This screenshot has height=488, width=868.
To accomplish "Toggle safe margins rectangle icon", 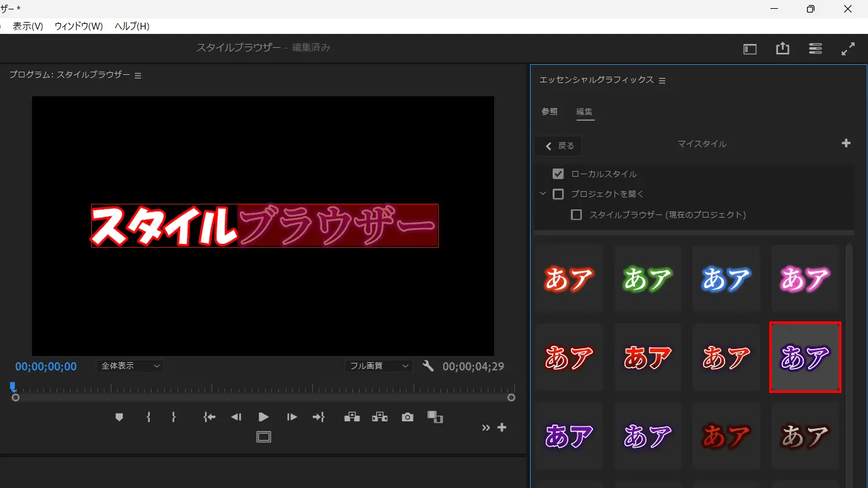I will [264, 436].
